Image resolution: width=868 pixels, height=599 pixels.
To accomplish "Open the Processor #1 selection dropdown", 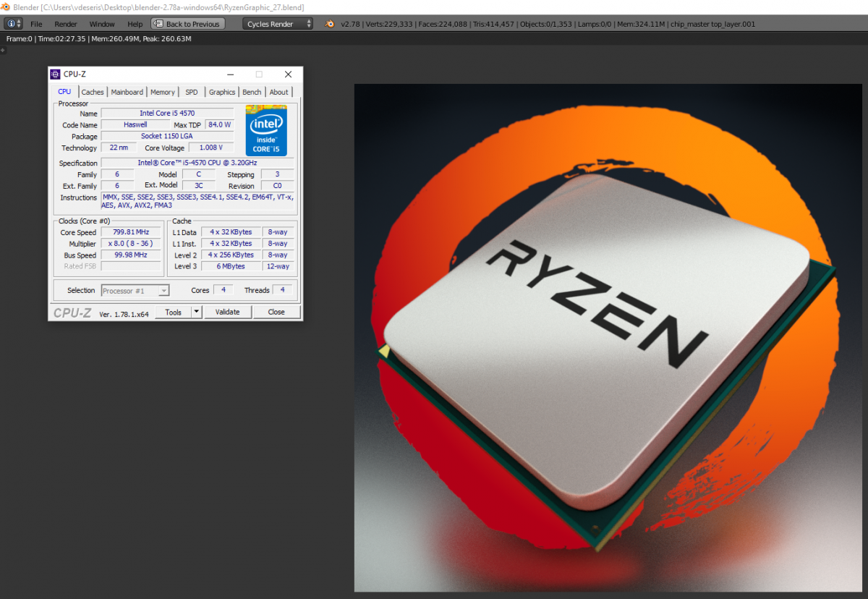I will click(x=135, y=291).
